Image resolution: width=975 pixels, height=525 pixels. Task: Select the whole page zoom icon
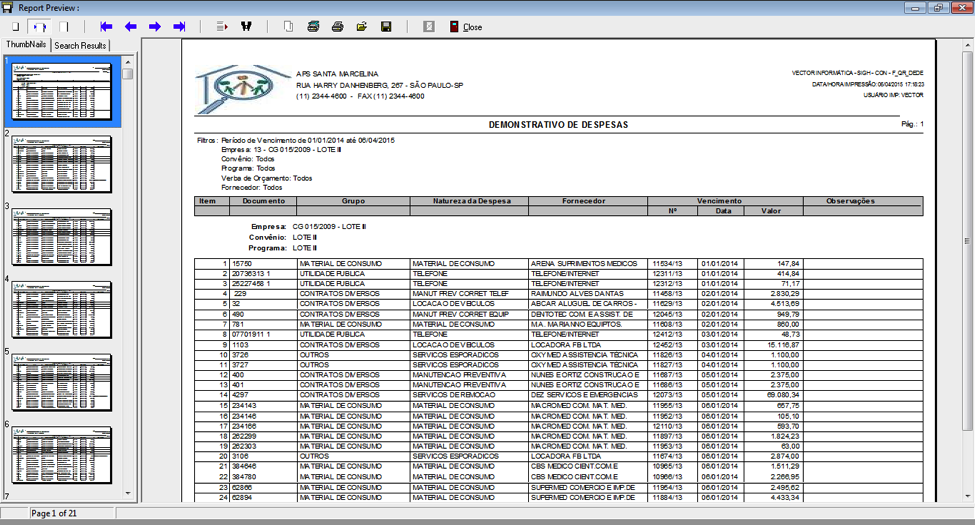click(x=16, y=27)
